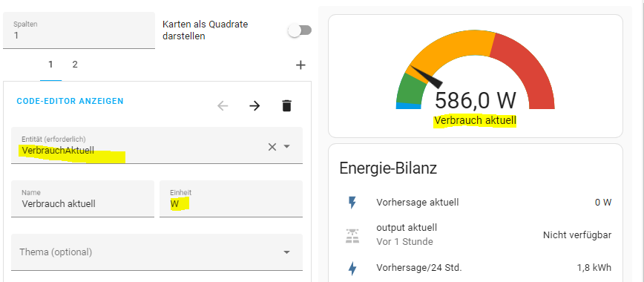
Task: Open the Vorhersage aktuell entity row
Action: (x=476, y=203)
